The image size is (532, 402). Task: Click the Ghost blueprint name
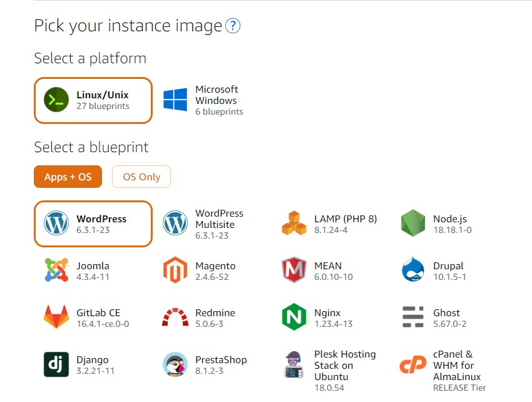446,312
